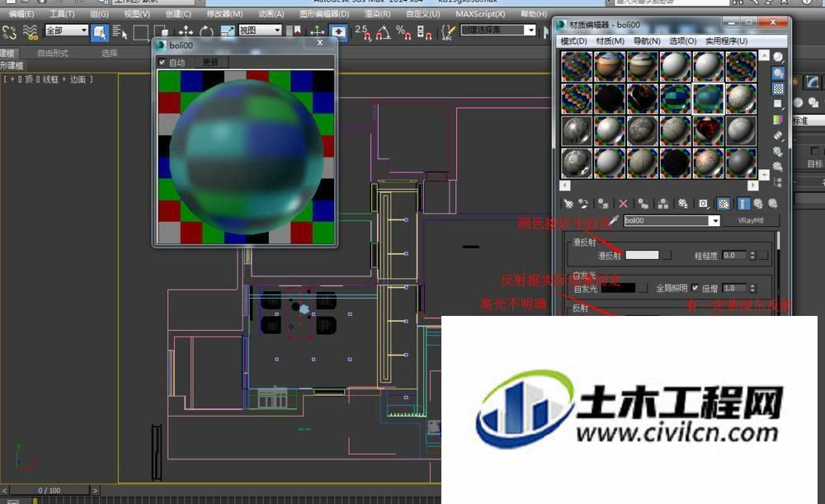825x504 pixels.
Task: Click the Go to Parent icon
Action: (758, 204)
